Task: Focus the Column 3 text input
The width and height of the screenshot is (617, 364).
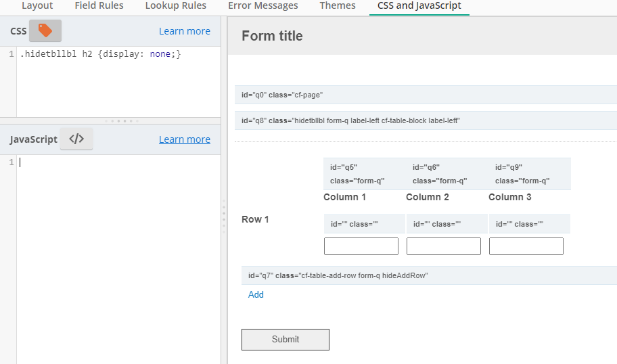Action: [526, 246]
